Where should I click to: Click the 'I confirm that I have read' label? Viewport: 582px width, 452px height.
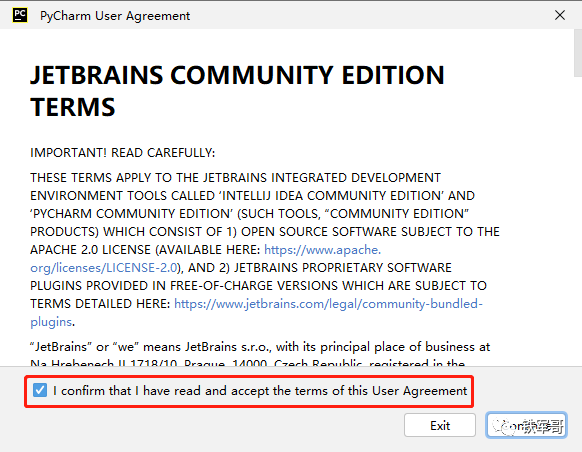click(260, 391)
